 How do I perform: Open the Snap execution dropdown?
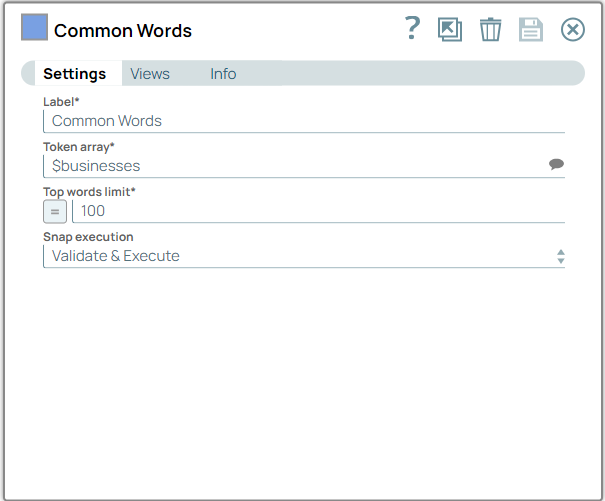[304, 256]
